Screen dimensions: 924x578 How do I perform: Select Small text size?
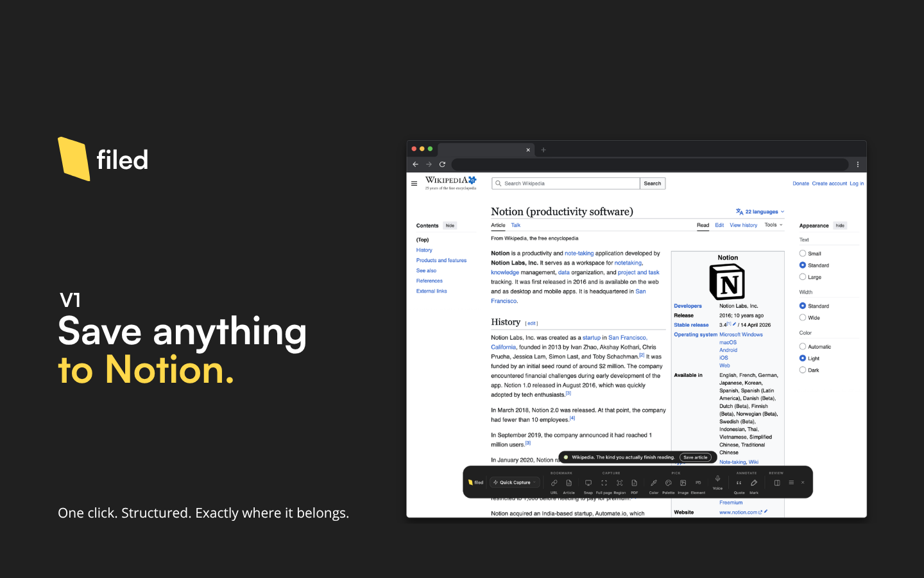point(803,254)
